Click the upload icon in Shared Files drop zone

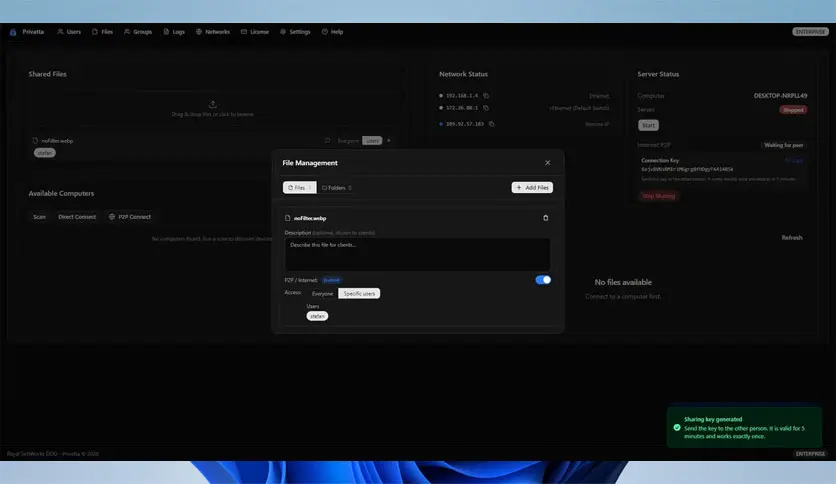tap(213, 104)
